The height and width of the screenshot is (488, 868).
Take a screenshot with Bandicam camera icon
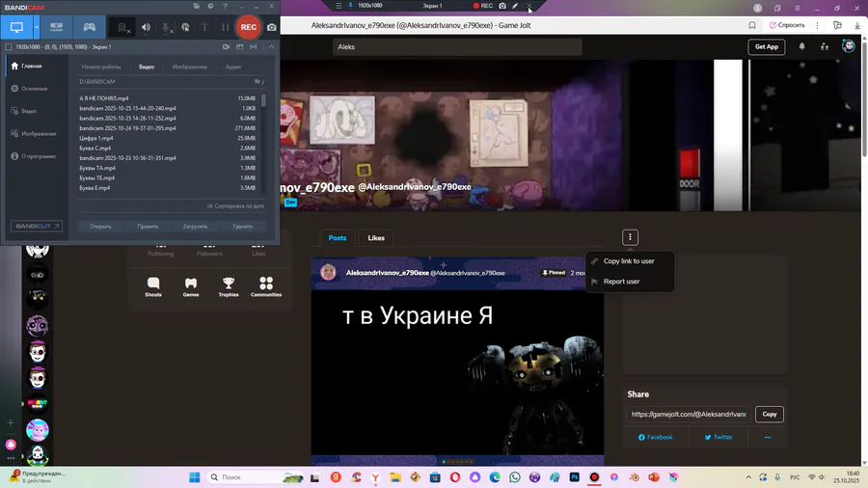(272, 27)
